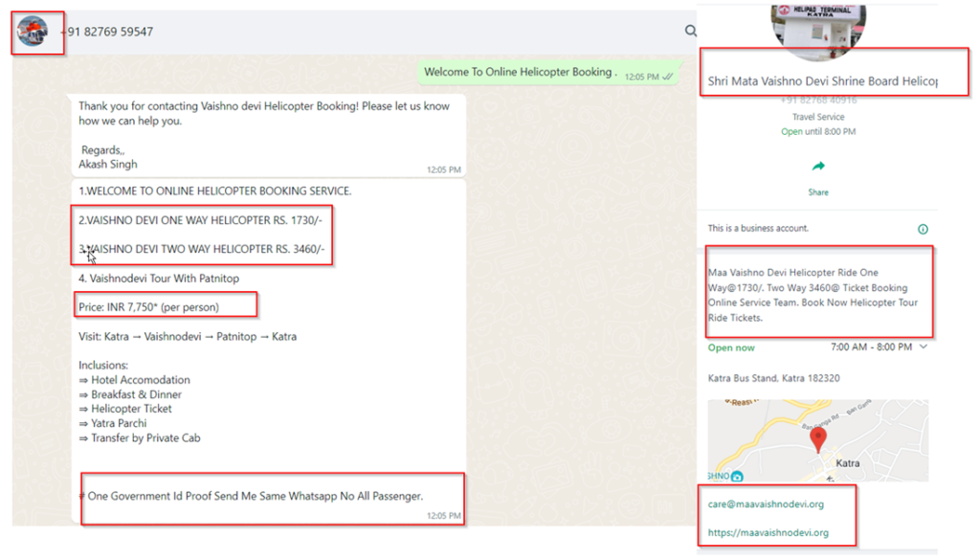Select the 'TWO WAY HELICOPTER RS. 3460/-' line
Viewport: 980px width, 560px height.
[x=201, y=249]
